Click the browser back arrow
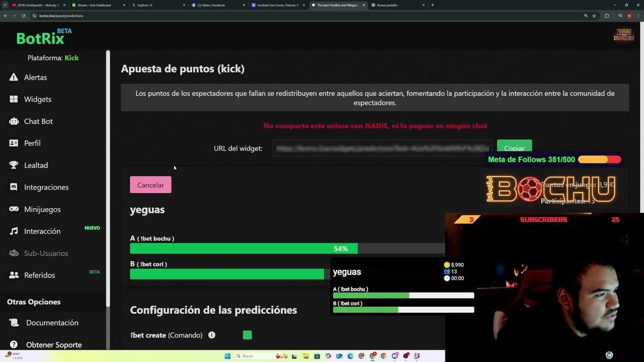This screenshot has height=362, width=644. (5, 16)
